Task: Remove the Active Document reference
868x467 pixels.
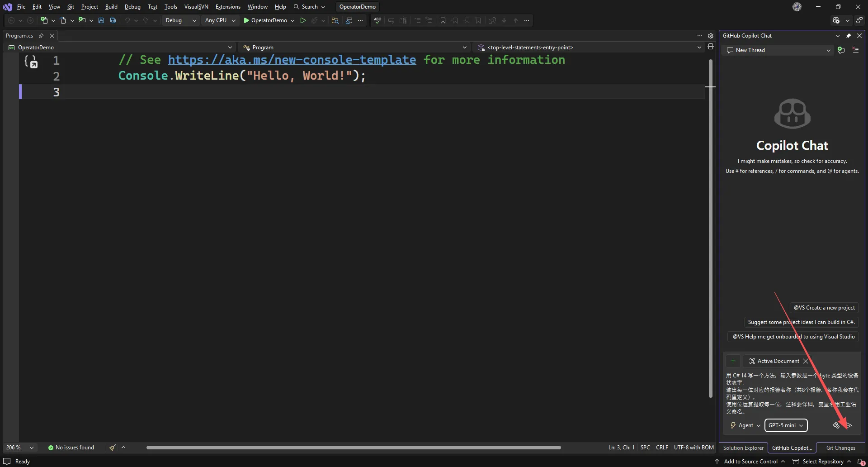Action: (806, 361)
